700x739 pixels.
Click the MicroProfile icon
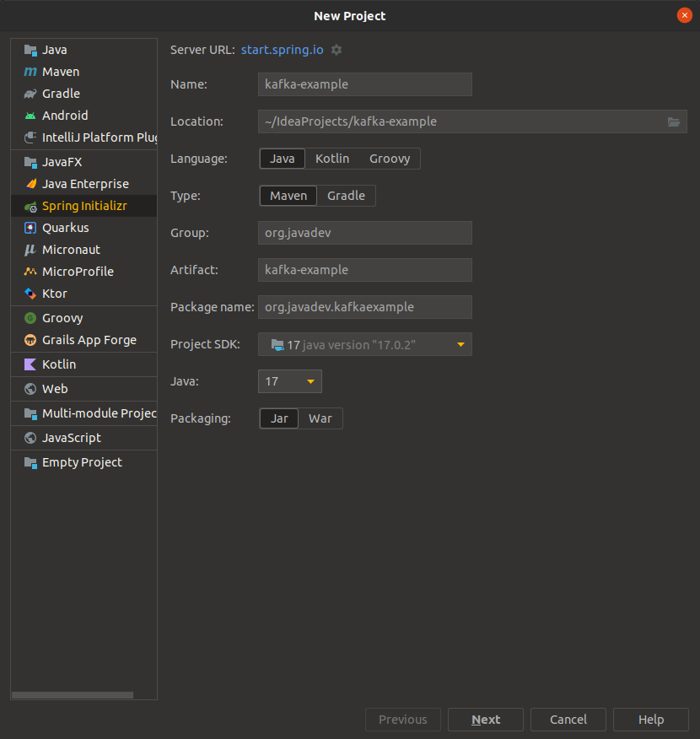point(30,272)
